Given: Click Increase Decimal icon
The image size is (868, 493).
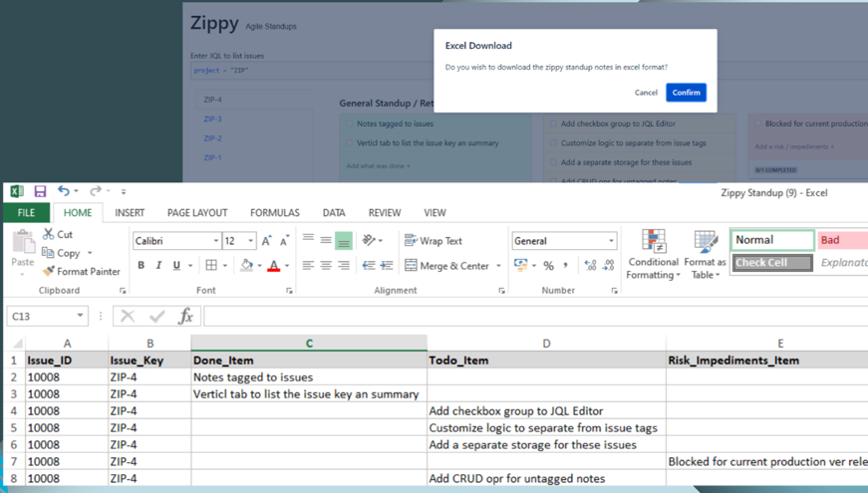Looking at the screenshot, I should (590, 266).
